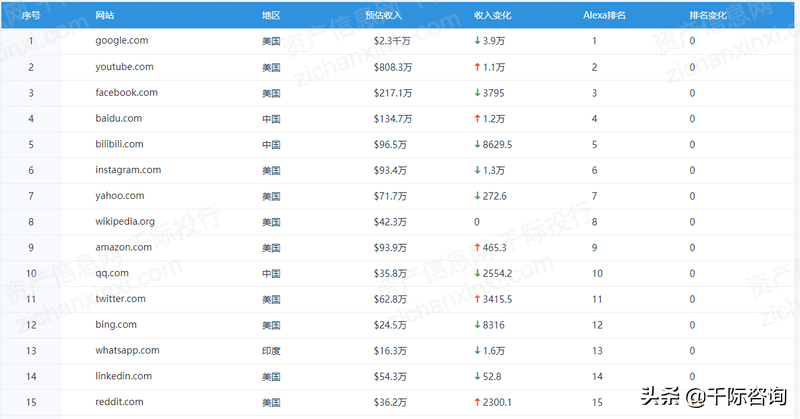Select 中国 region in baidu.com row
This screenshot has height=419, width=800.
tap(271, 119)
